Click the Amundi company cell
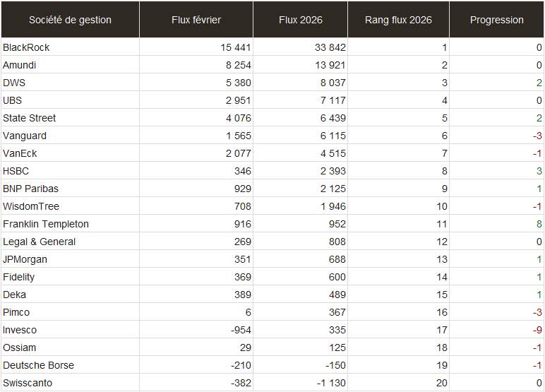 point(20,65)
